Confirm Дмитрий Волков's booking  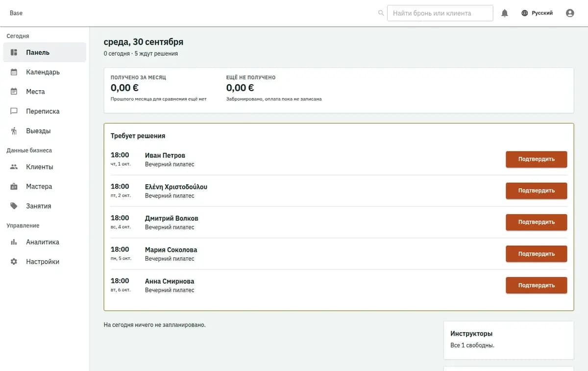click(537, 222)
